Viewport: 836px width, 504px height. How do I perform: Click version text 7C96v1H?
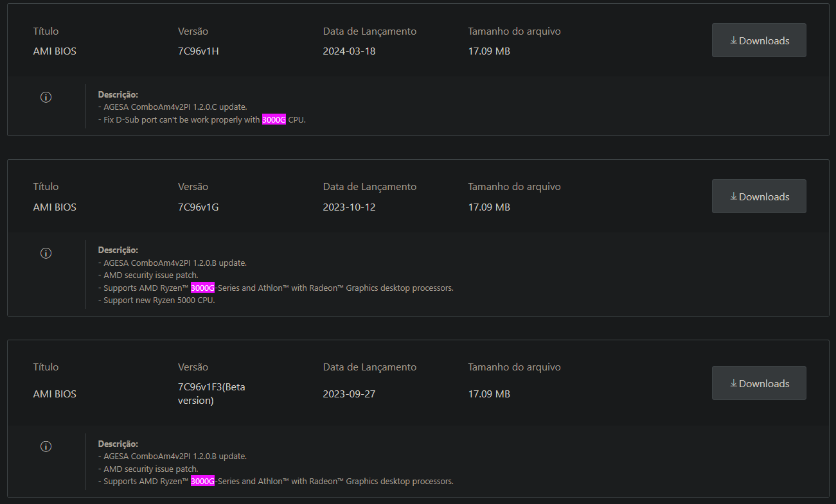point(199,51)
